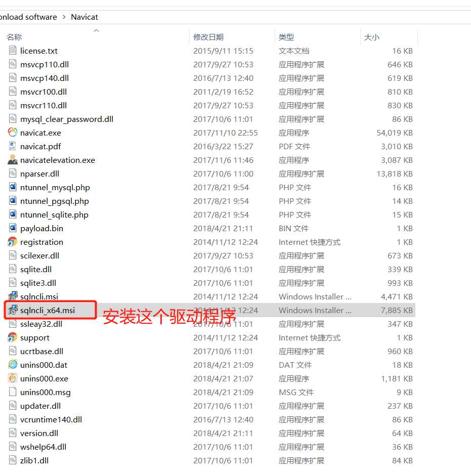Screen dimensions: 471x476
Task: Click the msvcr100.dll file icon
Action: click(x=13, y=91)
